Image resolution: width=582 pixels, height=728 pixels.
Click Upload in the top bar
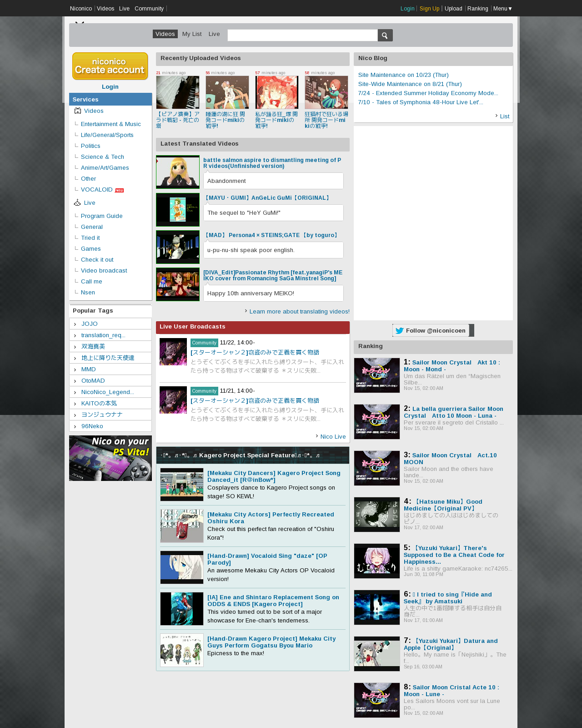(x=453, y=9)
